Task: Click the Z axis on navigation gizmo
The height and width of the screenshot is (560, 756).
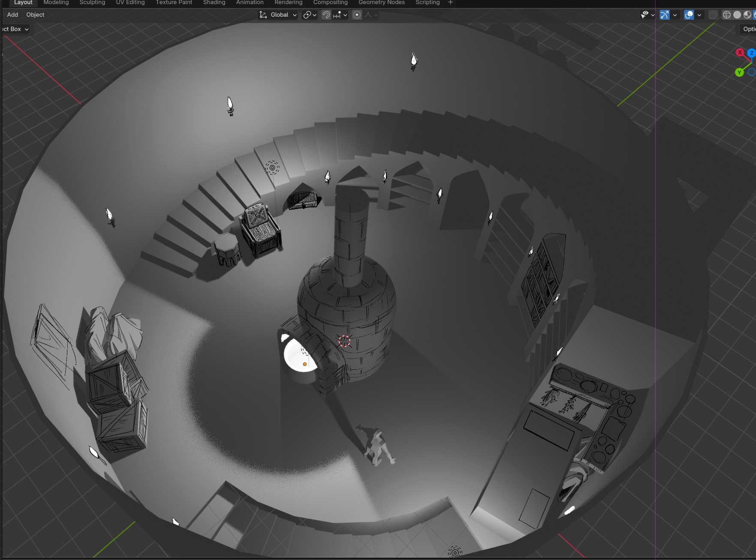Action: coord(751,53)
